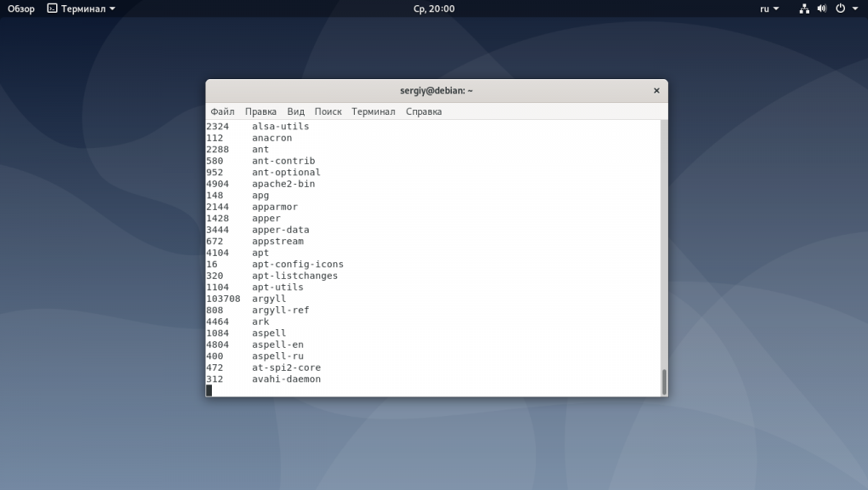This screenshot has height=490, width=868.
Task: Open the Правка menu
Action: pos(260,111)
